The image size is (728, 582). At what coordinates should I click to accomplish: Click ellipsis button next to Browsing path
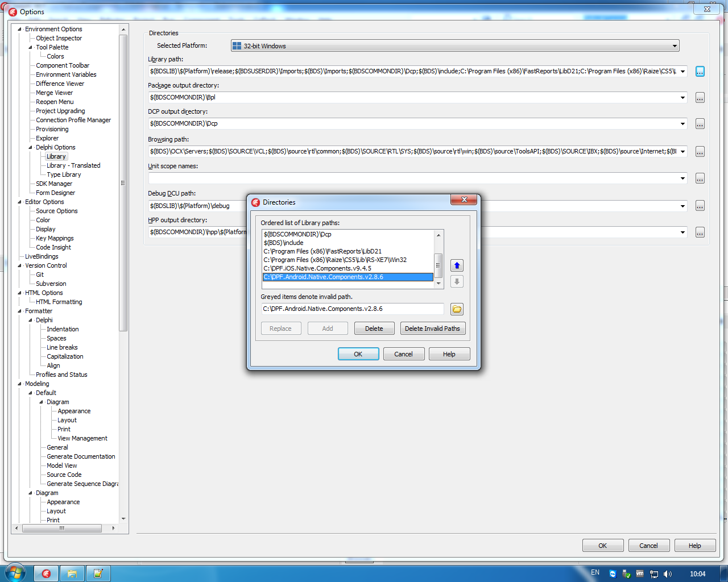700,152
